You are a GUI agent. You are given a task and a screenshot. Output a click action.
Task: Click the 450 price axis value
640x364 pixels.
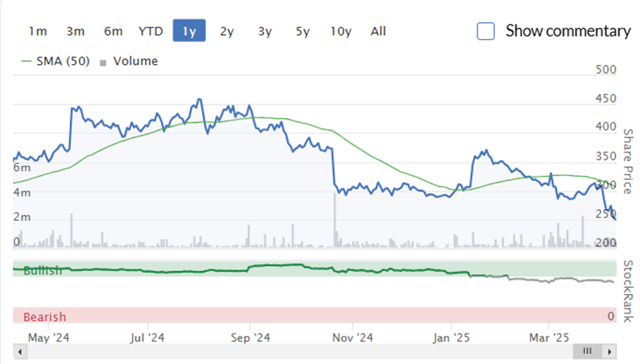pos(606,99)
